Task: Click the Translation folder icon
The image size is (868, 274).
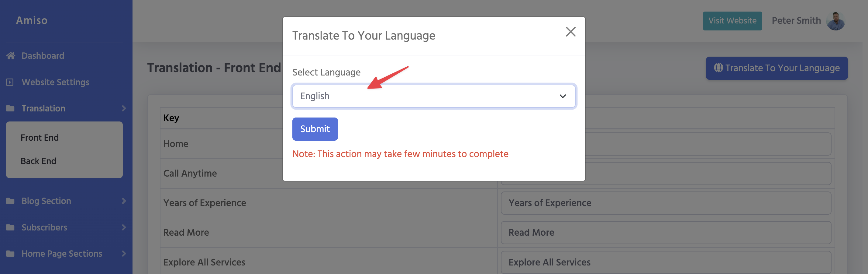Action: (10, 108)
